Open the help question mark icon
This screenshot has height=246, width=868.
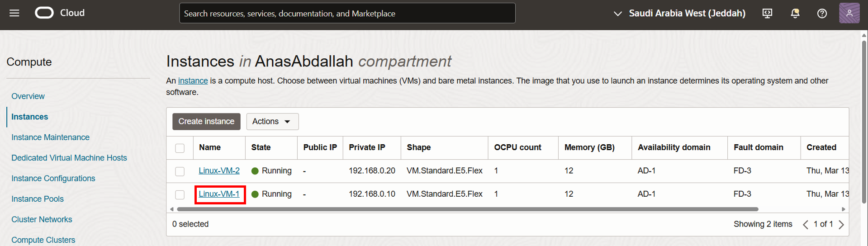point(822,14)
